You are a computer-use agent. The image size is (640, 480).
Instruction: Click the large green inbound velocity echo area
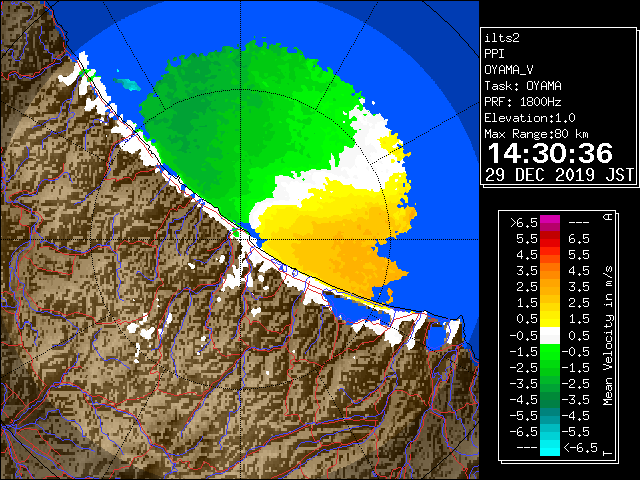pyautogui.click(x=245, y=127)
